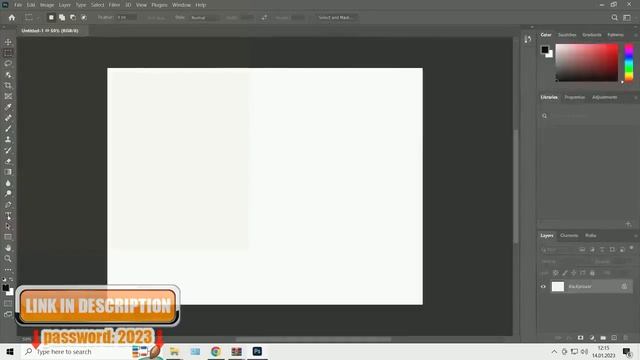Select the Eyedropper tool

pyautogui.click(x=8, y=107)
